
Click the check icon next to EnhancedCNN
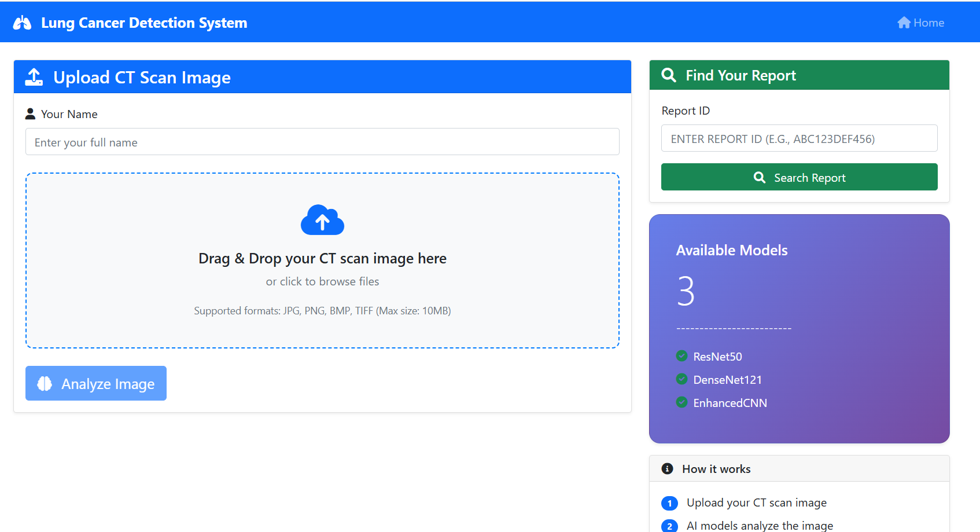[681, 402]
